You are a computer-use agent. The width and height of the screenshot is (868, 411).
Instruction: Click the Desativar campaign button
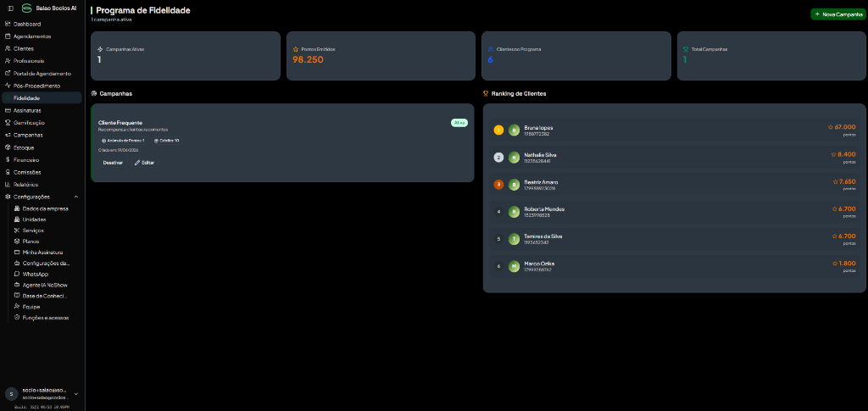click(x=113, y=163)
